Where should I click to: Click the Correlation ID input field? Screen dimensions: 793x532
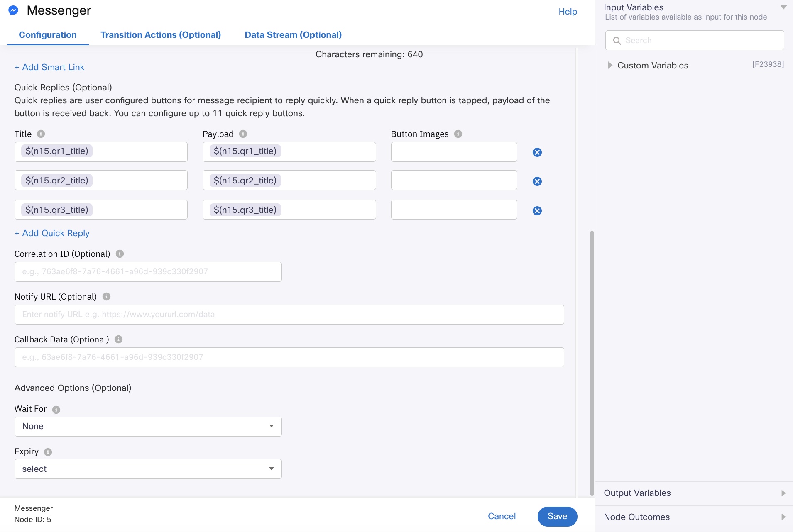pos(148,272)
